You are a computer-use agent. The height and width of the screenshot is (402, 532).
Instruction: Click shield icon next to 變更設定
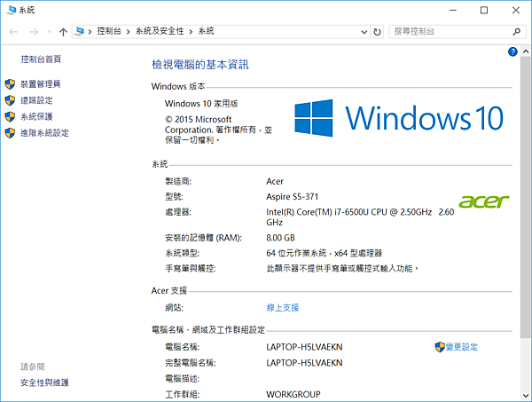[x=440, y=347]
